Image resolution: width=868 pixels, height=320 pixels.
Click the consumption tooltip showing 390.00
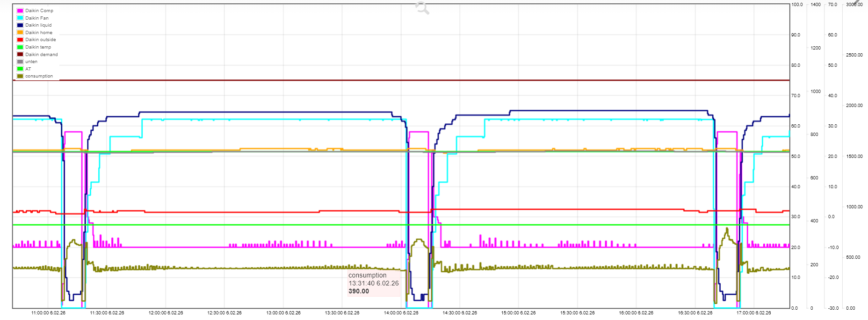point(374,283)
